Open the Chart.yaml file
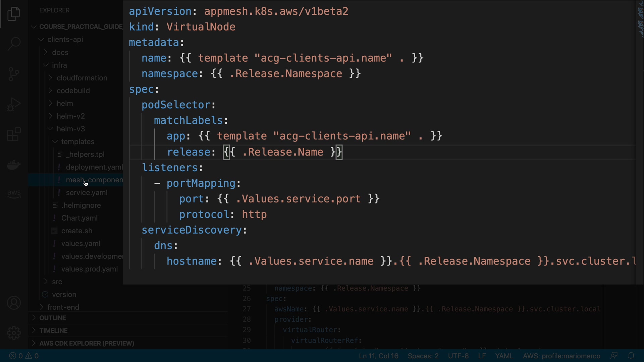 (79, 218)
